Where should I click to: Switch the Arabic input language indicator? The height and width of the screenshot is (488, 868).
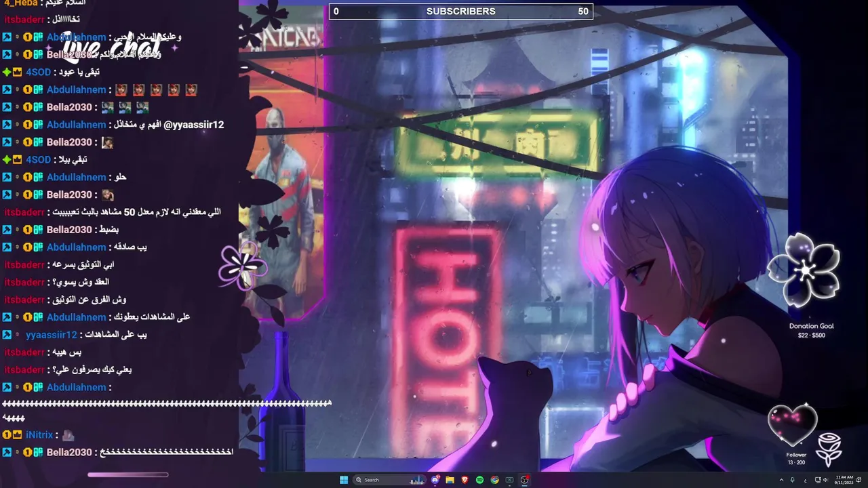(806, 481)
